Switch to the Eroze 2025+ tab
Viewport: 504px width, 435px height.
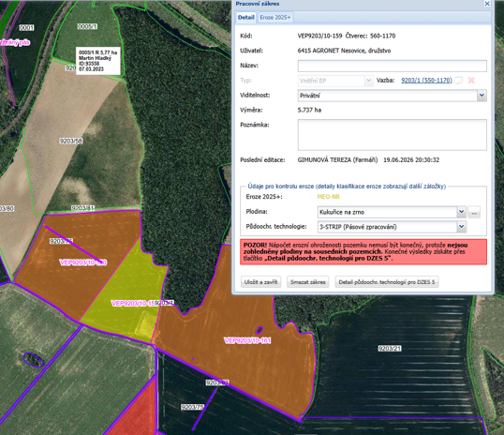point(275,18)
